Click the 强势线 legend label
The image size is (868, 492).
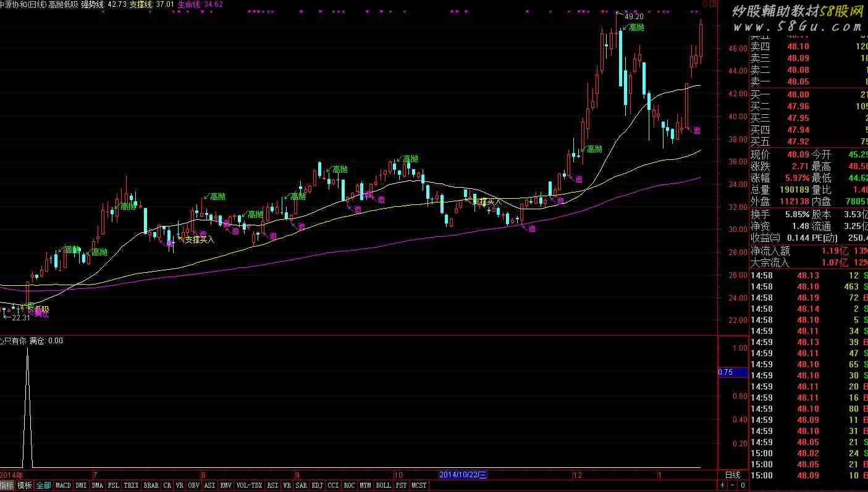(93, 4)
